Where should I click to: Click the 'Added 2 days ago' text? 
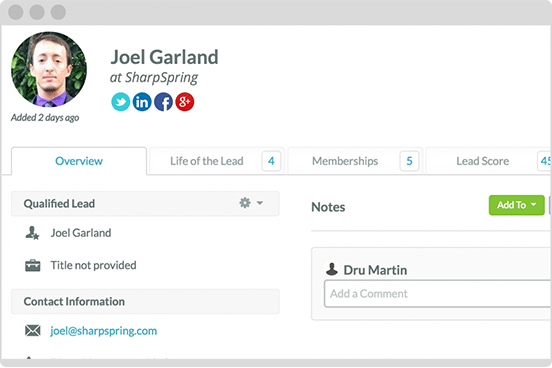45,118
